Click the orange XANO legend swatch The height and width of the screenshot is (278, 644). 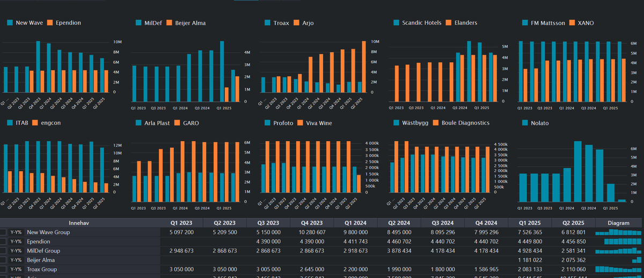(x=572, y=23)
